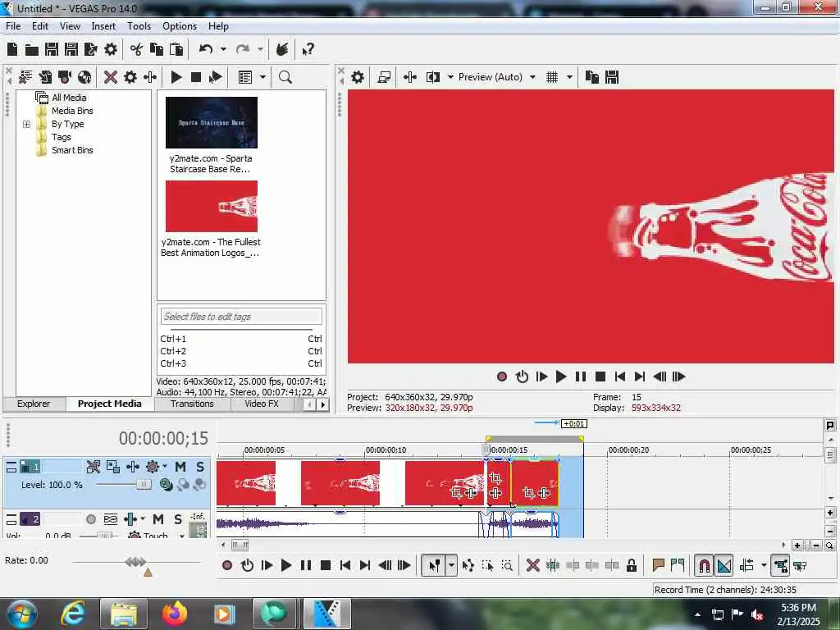Arm audio track 2 for record
The image size is (840, 630).
pyautogui.click(x=91, y=519)
